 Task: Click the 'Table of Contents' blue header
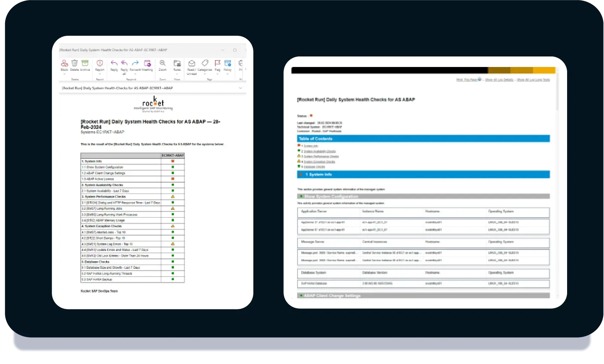(423, 139)
